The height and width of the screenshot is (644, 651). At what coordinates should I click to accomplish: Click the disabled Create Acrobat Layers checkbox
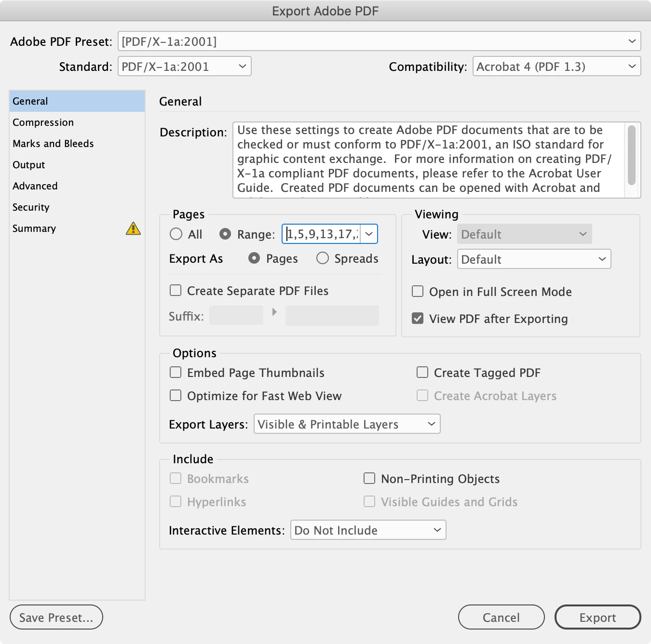422,395
